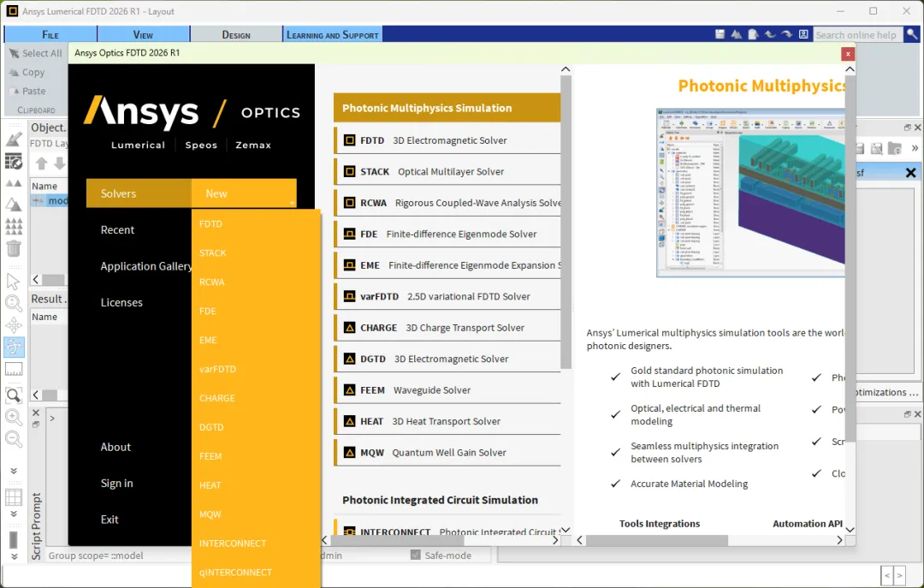Close the lsf script tab with X
The width and height of the screenshot is (924, 588).
tap(910, 173)
